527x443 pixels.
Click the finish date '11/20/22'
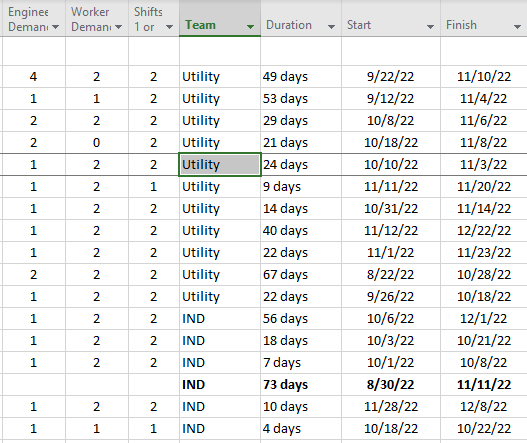pos(484,187)
